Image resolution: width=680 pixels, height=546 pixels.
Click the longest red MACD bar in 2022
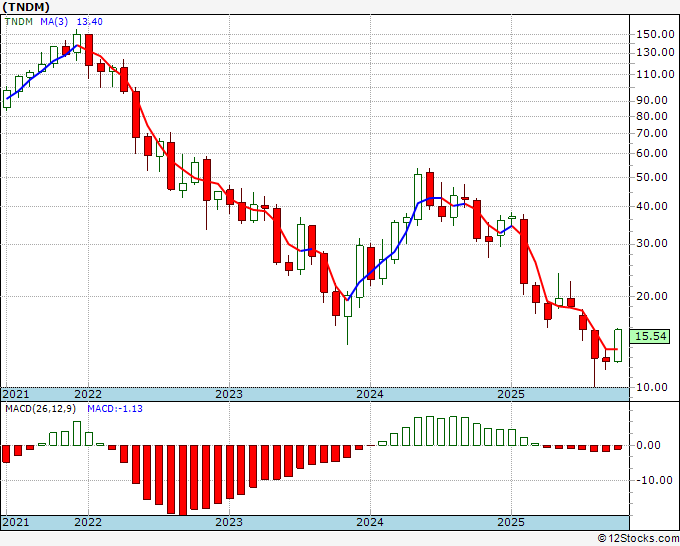[183, 480]
